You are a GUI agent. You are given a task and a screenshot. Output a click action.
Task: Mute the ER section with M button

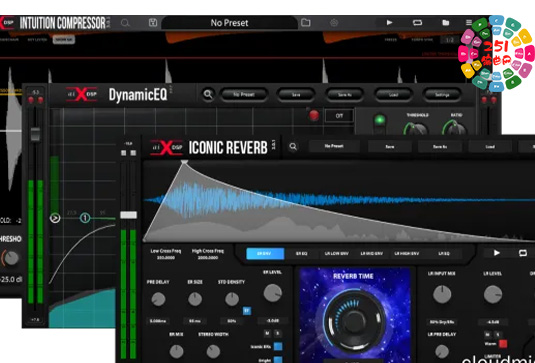click(267, 333)
